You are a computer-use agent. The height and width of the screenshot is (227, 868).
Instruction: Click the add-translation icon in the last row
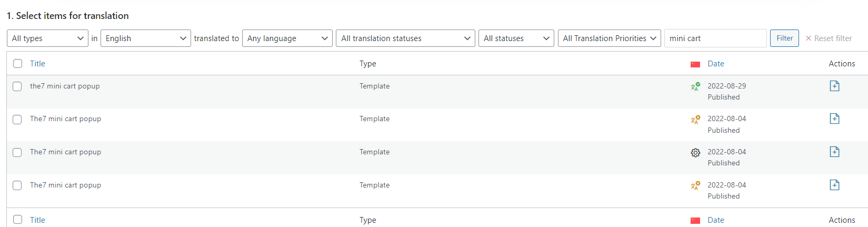coord(834,185)
